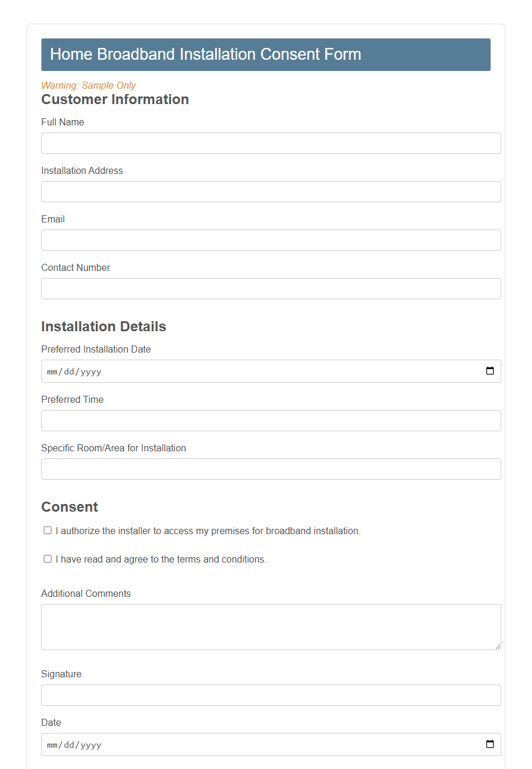
Task: Check the premises access authorization checkbox
Action: click(47, 530)
